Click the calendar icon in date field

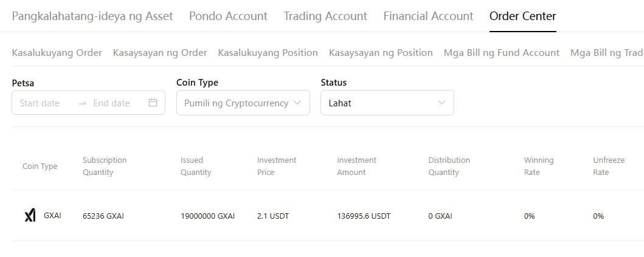(153, 103)
